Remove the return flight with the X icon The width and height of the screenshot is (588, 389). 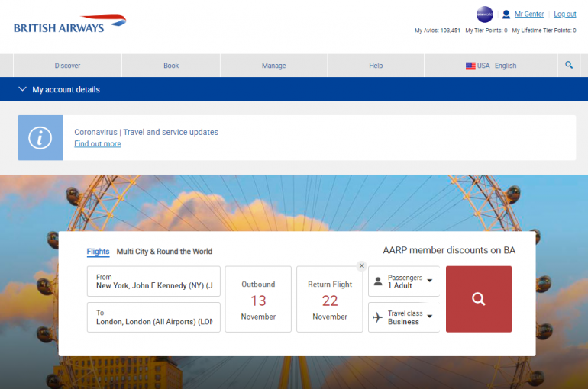click(x=362, y=265)
